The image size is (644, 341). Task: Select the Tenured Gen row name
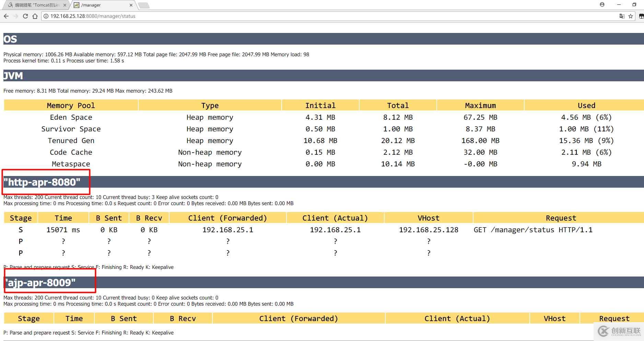tap(71, 141)
